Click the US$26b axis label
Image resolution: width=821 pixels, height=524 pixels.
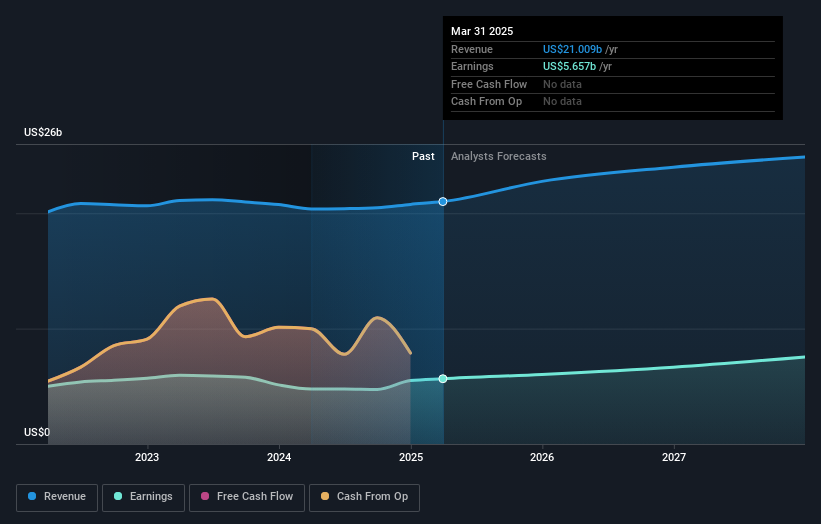(43, 132)
